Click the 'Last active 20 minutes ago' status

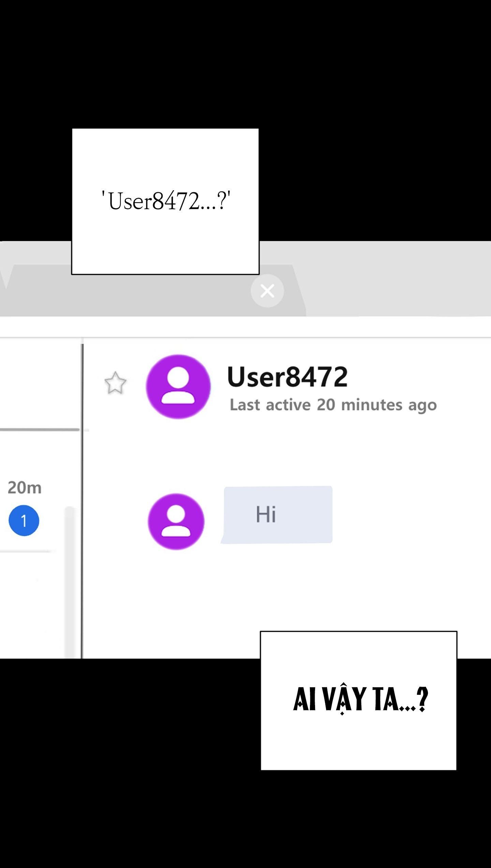(333, 405)
